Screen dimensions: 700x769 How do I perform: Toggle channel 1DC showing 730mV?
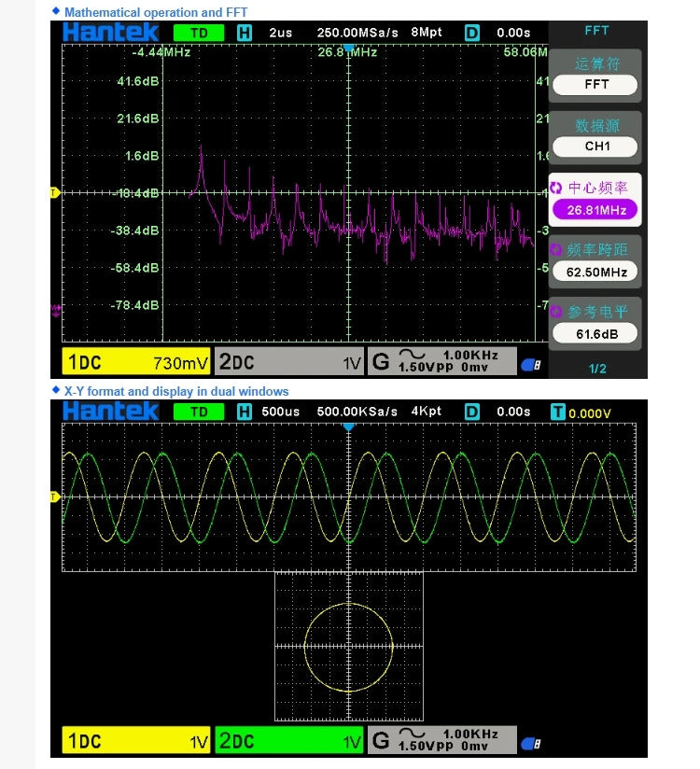(x=137, y=362)
